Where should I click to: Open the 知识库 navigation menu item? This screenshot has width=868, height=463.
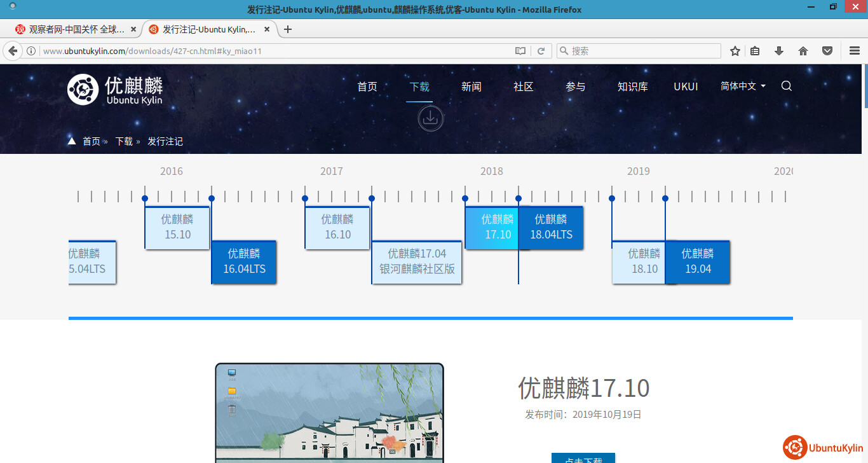[x=632, y=86]
